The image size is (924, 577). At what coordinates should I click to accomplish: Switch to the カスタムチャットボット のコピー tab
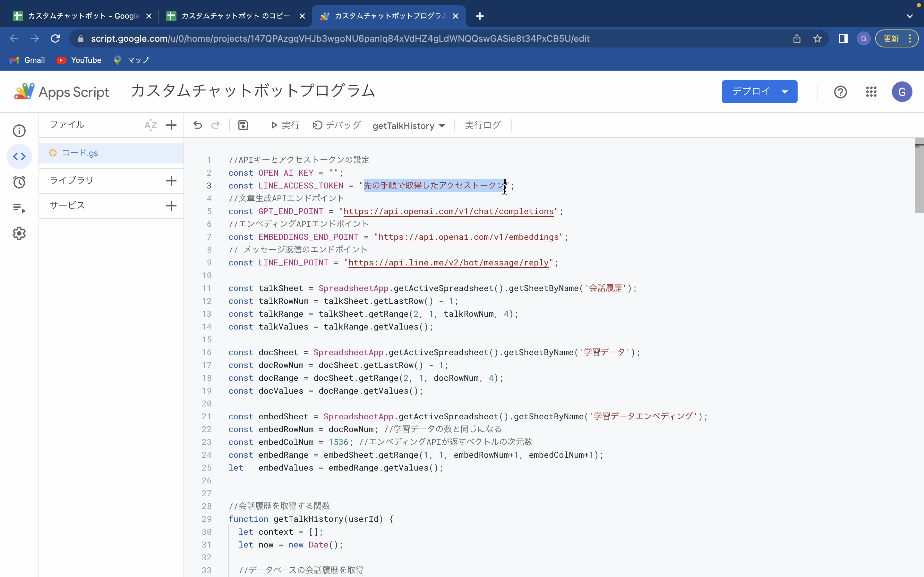[x=229, y=16]
